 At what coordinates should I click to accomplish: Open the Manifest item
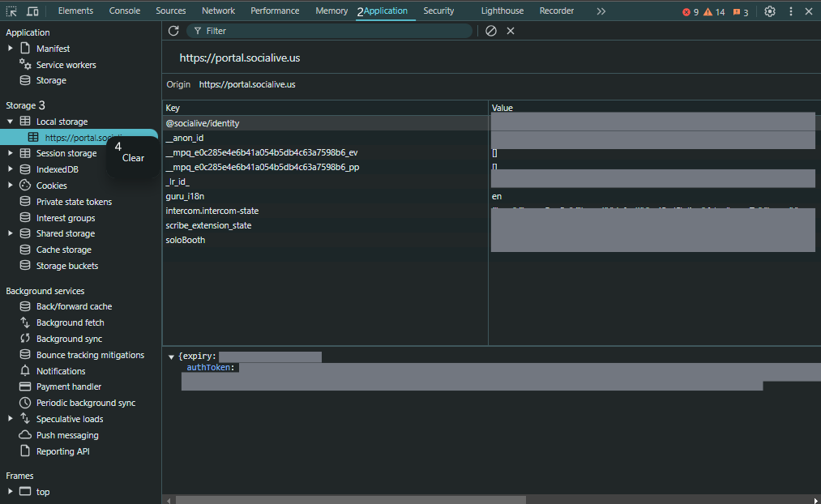pos(53,49)
